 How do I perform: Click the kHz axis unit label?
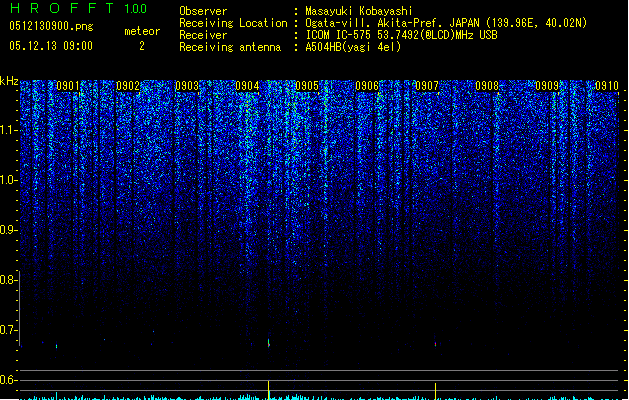(9, 81)
